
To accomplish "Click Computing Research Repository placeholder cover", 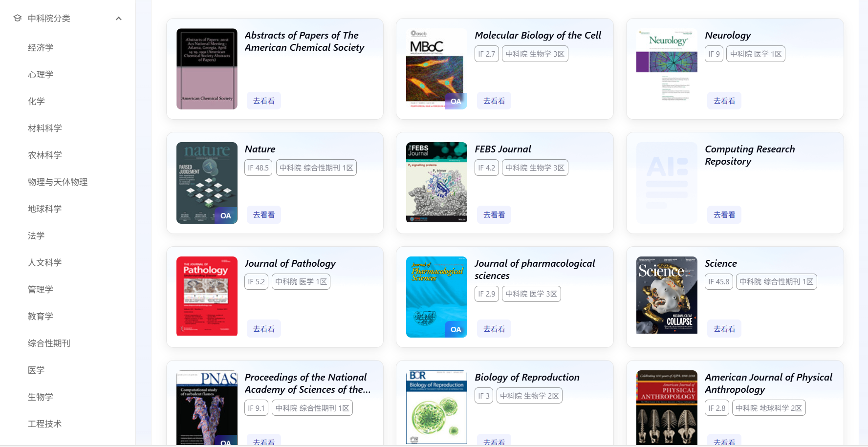I will tap(667, 183).
